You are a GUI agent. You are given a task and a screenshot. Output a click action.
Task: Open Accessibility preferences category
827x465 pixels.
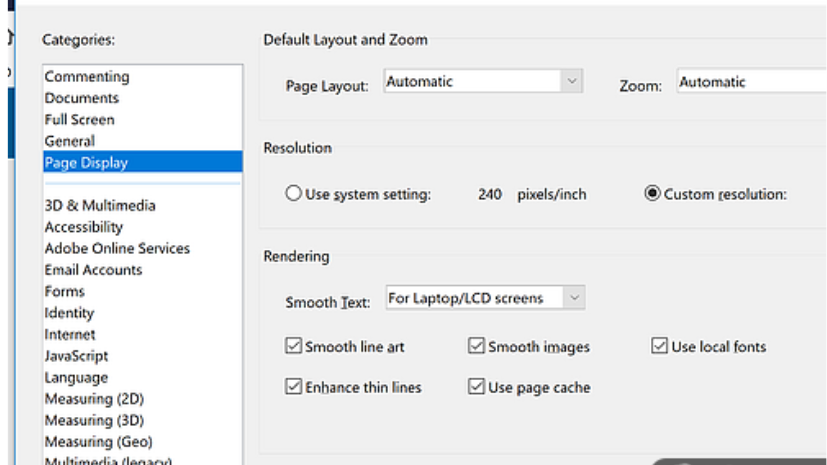click(86, 227)
